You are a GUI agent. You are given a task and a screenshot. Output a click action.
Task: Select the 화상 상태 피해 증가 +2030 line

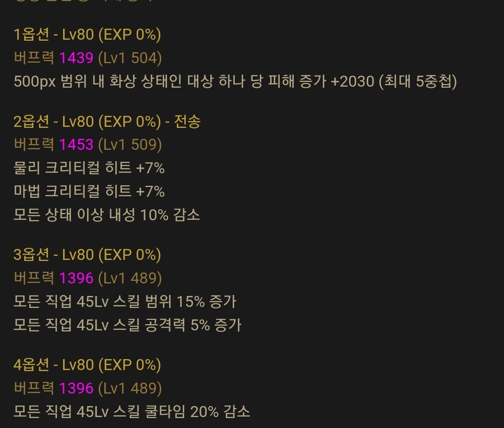pyautogui.click(x=235, y=81)
